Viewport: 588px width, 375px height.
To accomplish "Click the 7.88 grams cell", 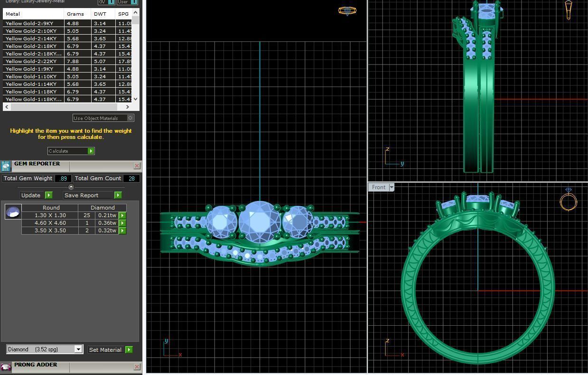I will click(x=77, y=61).
